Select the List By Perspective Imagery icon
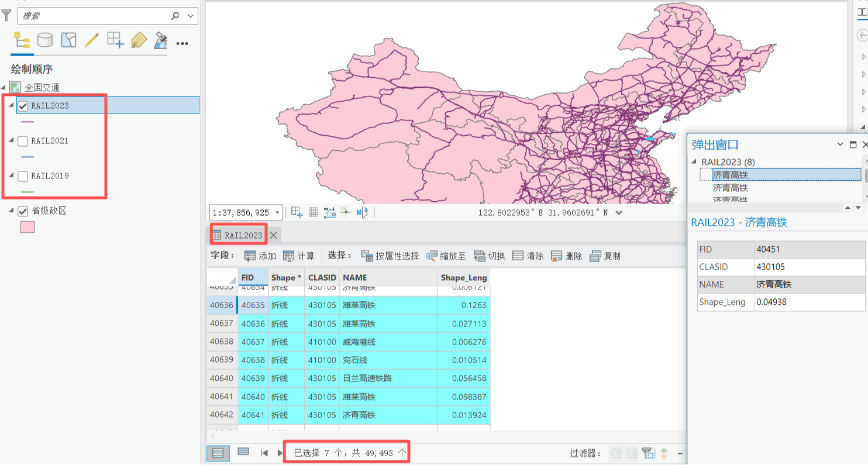Screen dimensions: 868x465 (x=161, y=40)
